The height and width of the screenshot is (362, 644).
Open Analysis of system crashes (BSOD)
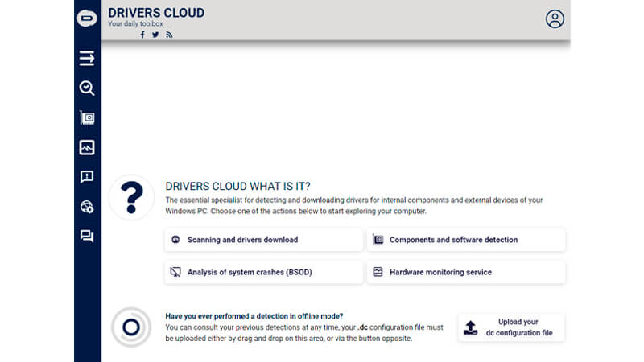click(264, 272)
